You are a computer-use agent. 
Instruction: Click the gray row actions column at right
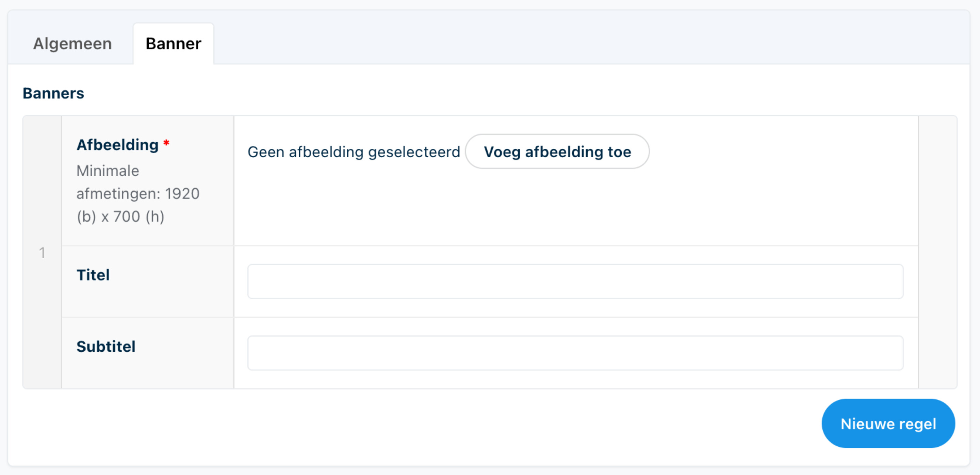pyautogui.click(x=937, y=252)
